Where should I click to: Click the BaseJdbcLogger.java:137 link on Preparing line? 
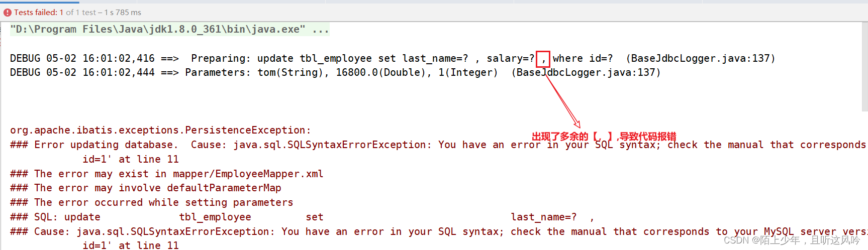700,59
